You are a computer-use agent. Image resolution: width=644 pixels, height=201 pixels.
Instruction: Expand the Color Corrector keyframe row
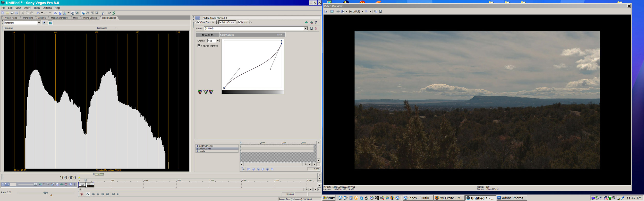[x=197, y=146]
